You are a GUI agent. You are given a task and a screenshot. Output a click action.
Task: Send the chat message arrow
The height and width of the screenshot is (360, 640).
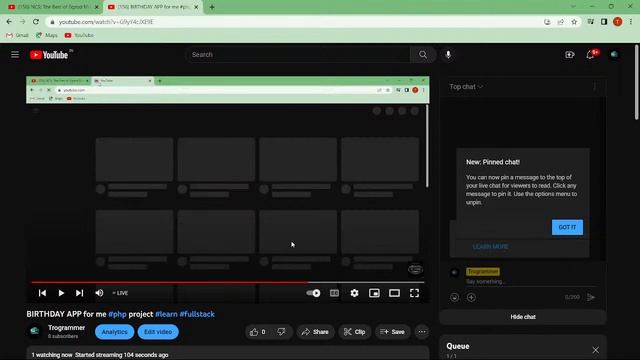pyautogui.click(x=591, y=298)
